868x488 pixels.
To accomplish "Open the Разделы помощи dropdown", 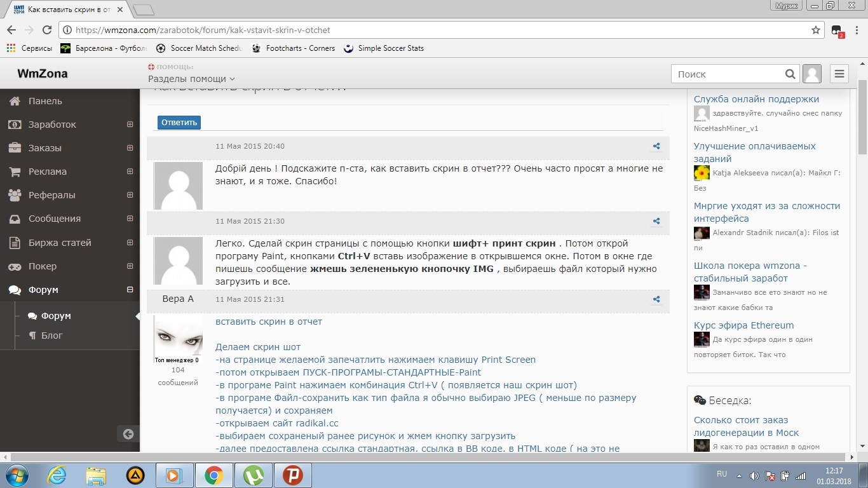I will [x=191, y=79].
